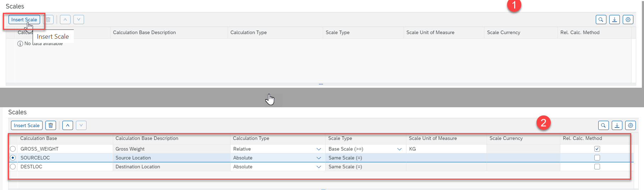Open Scale Type dropdown showing Base Scale (>=)

point(399,149)
